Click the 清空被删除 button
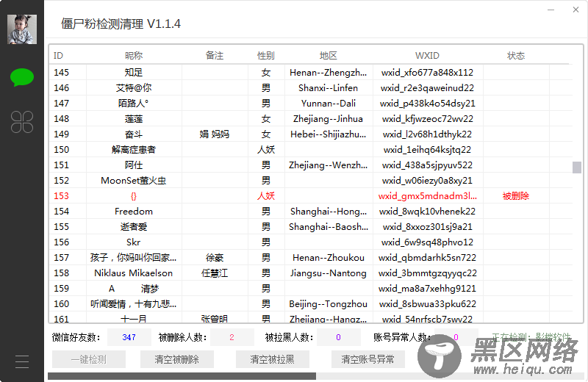The height and width of the screenshot is (382, 588). (177, 359)
